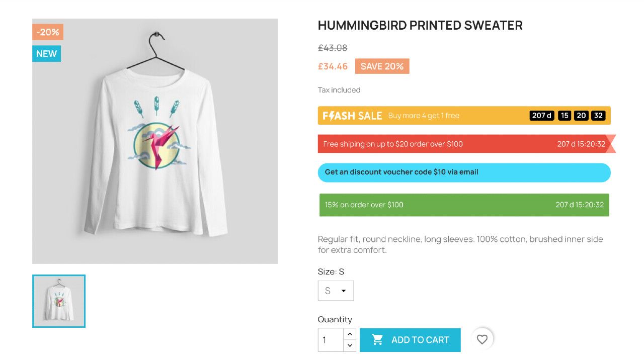This screenshot has width=644, height=362.
Task: Click the -20% discount badge
Action: pyautogui.click(x=47, y=32)
